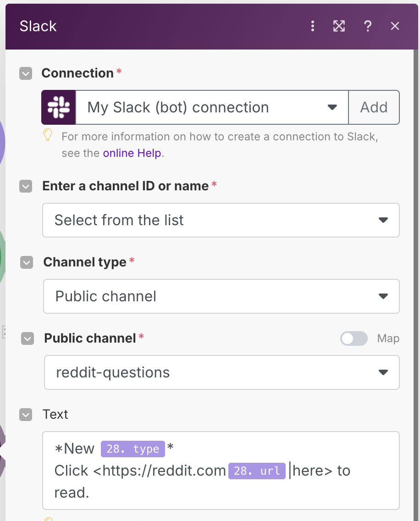420x521 pixels.
Task: Click the expand-to-fullscreen icon in header
Action: pyautogui.click(x=339, y=26)
